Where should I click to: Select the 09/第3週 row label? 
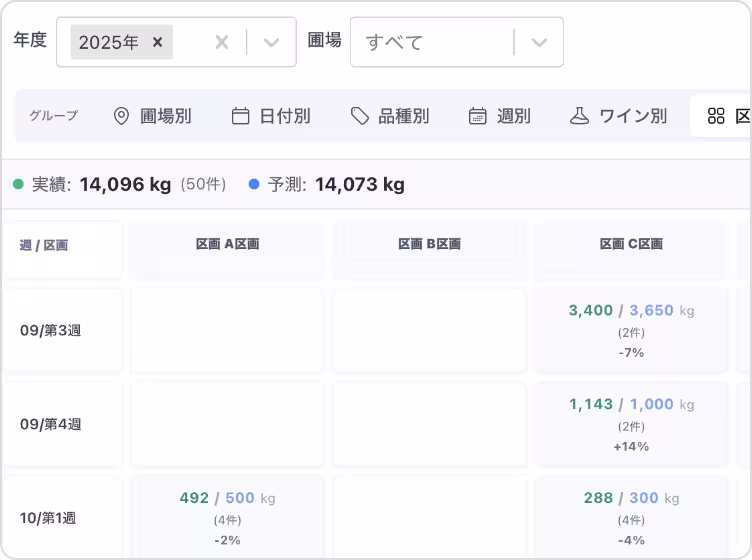click(50, 330)
